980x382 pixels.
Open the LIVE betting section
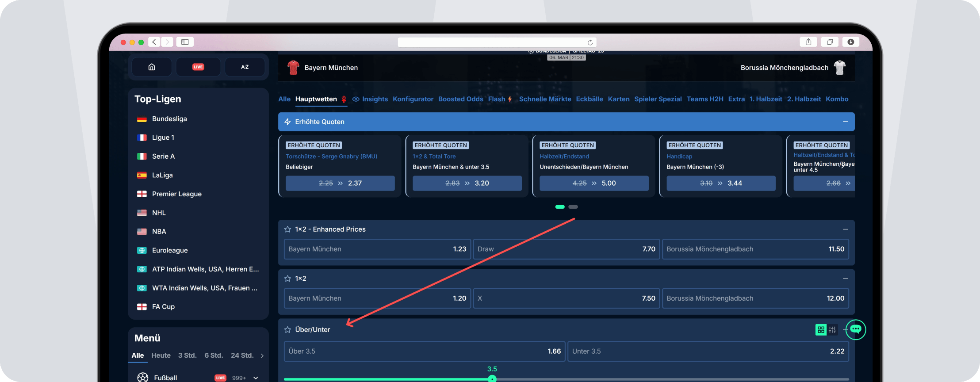[198, 67]
